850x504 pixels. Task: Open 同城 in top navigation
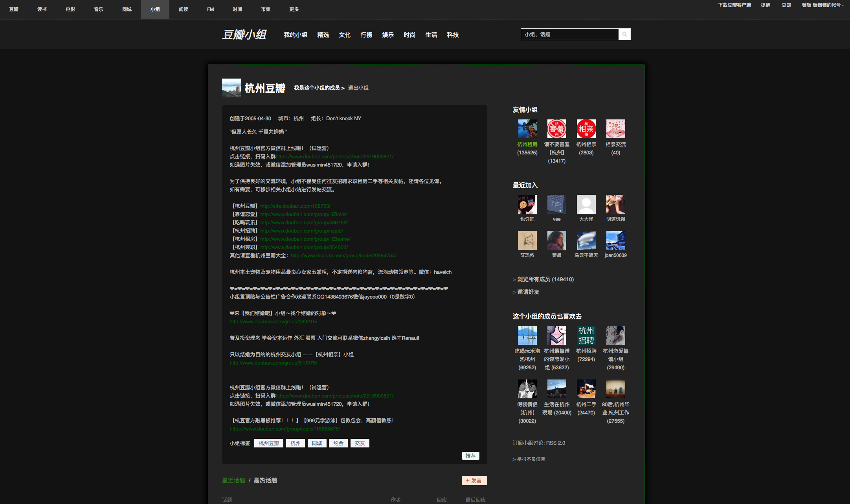tap(127, 9)
